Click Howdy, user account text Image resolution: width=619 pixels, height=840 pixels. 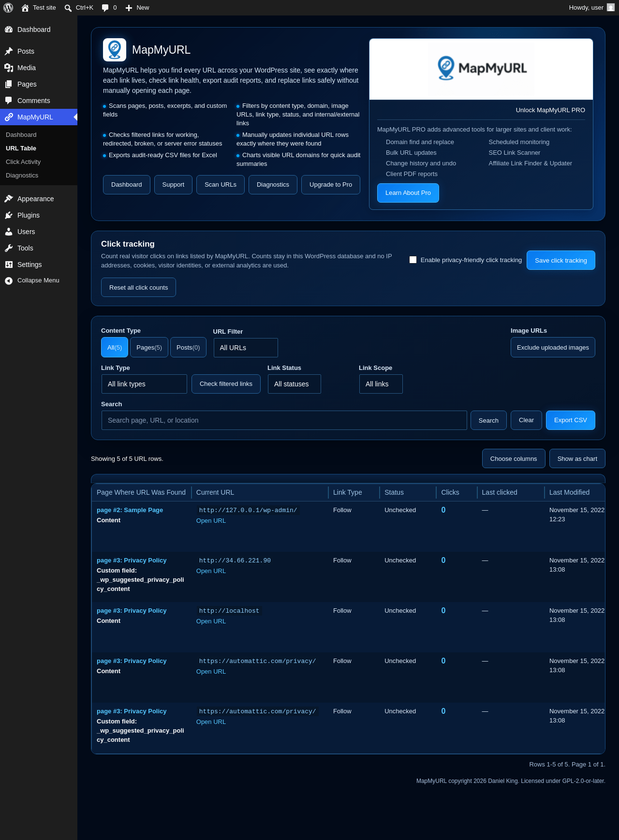[x=586, y=8]
